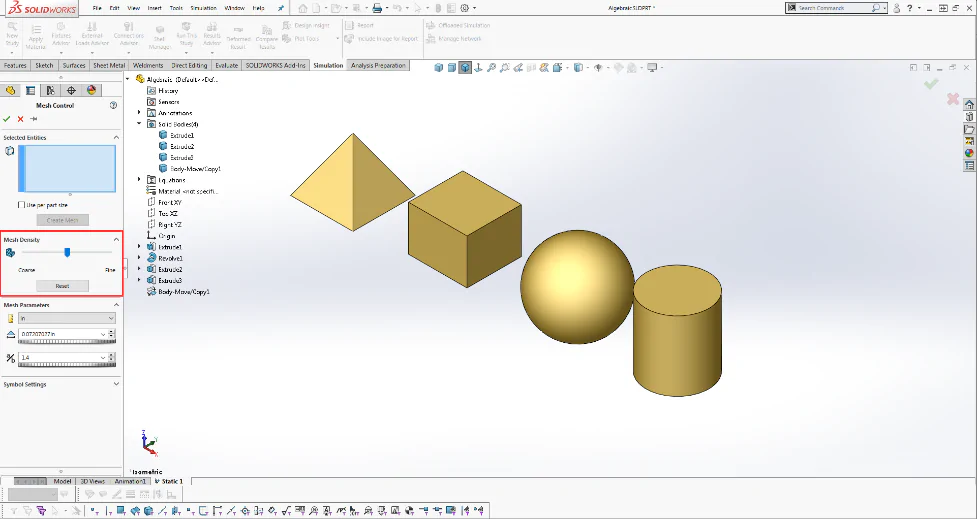Expand the Symbol Settings section
Image resolution: width=977 pixels, height=519 pixels.
pyautogui.click(x=116, y=384)
